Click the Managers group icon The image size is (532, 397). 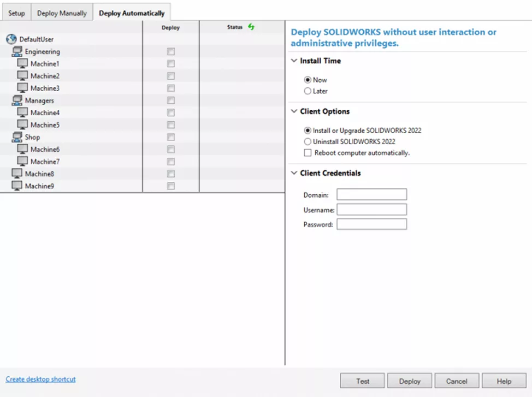(17, 100)
